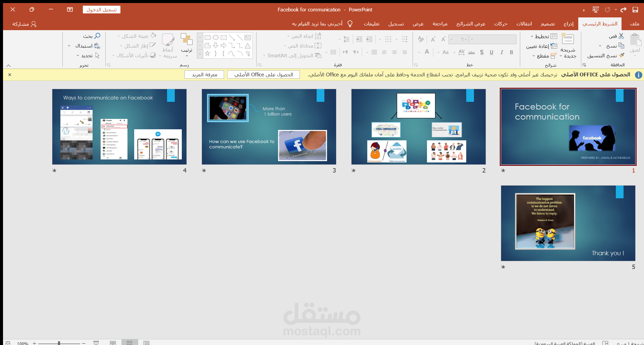Collapse the ribbon with the chevron
Image resolution: width=644 pixels, height=345 pixels.
(8, 65)
